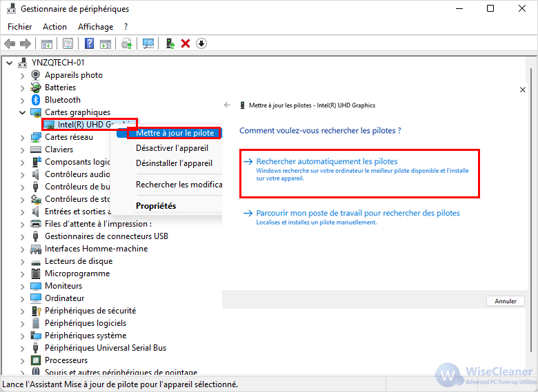
Task: Select the Ordinateur tree item
Action: [x=65, y=298]
